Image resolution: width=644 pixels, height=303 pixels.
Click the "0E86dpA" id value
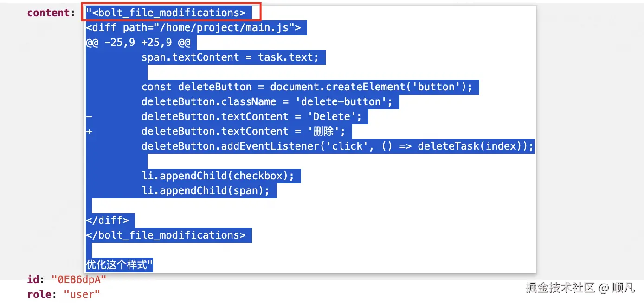[x=79, y=279]
